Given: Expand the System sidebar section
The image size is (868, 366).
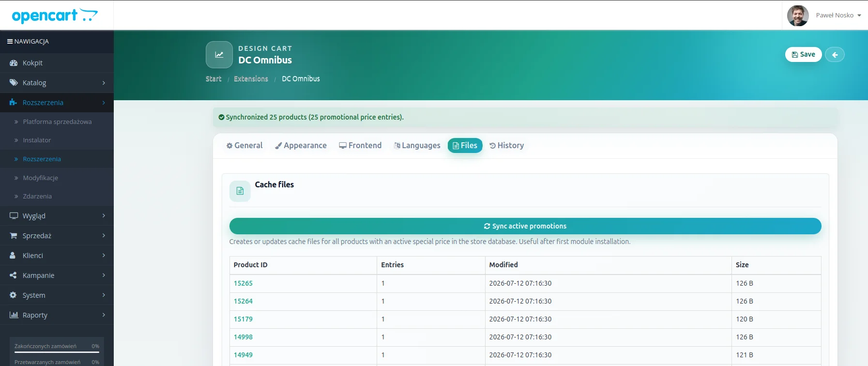Looking at the screenshot, I should (x=57, y=295).
